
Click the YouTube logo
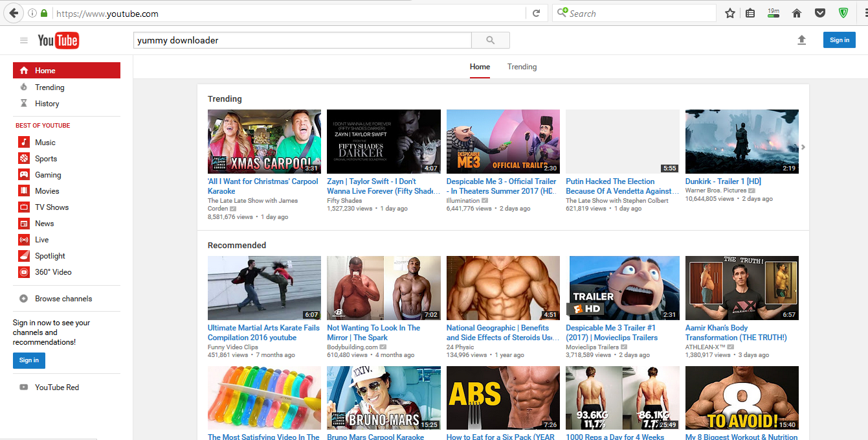[58, 40]
